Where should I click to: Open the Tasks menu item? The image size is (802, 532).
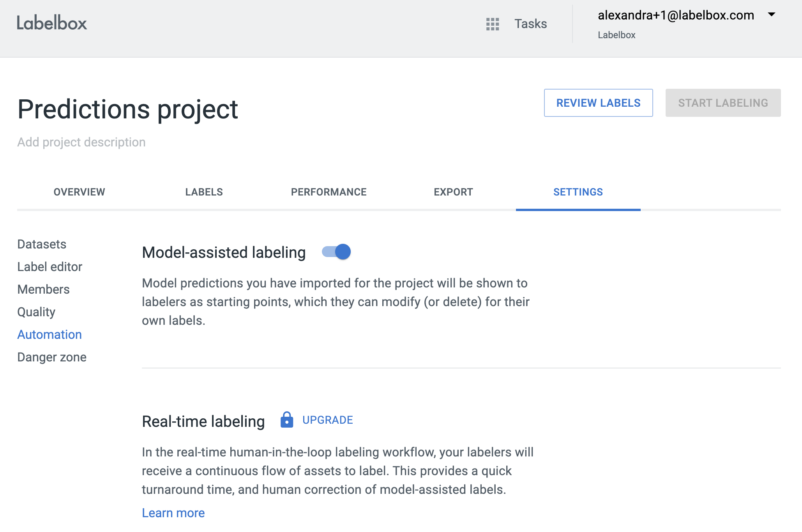coord(531,24)
